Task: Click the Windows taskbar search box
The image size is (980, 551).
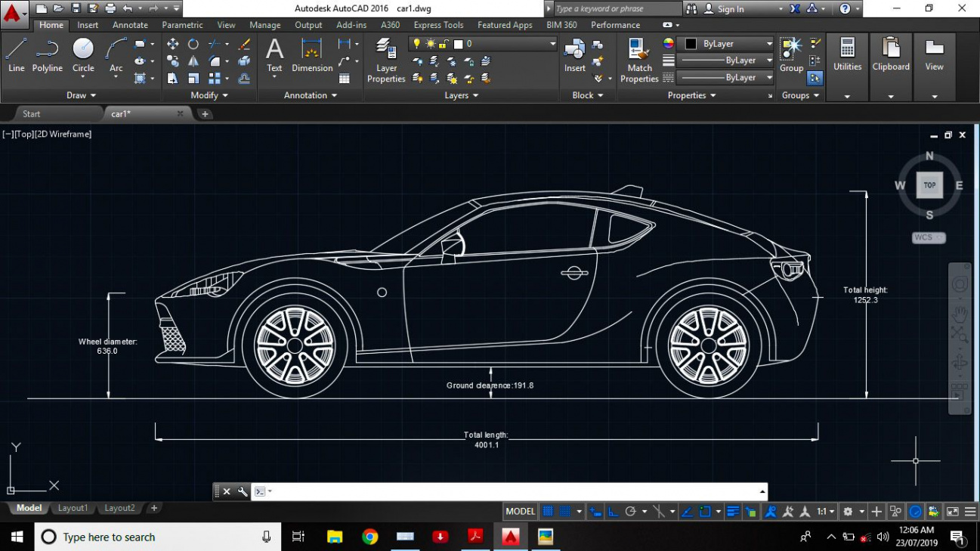Action: point(157,537)
